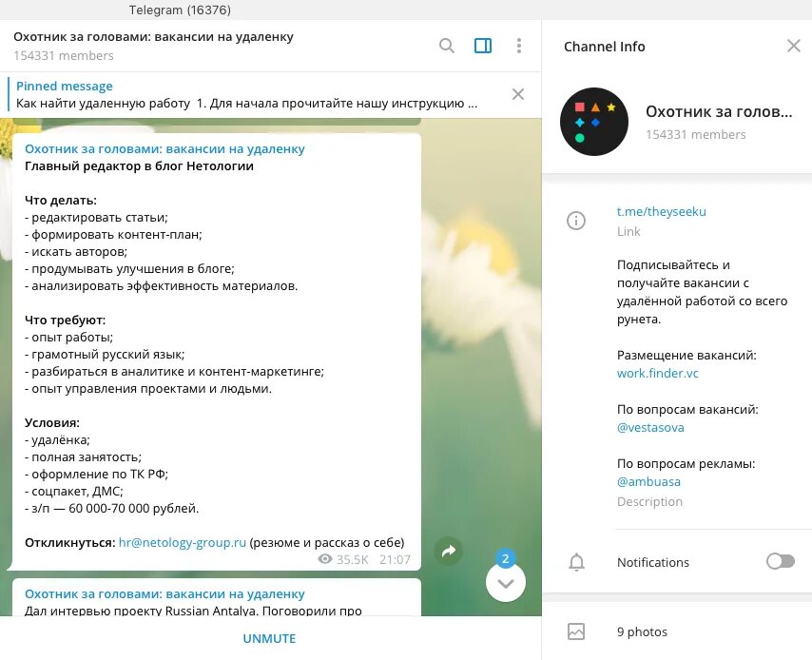The image size is (812, 660).
Task: Click the 'з/п — 60 000-70 000 рублей' line
Action: pos(112,509)
